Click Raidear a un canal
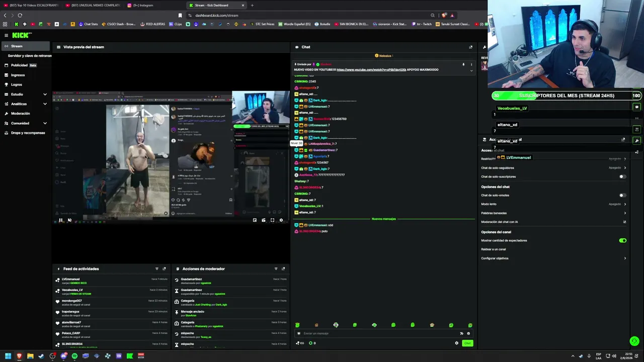 pyautogui.click(x=494, y=249)
